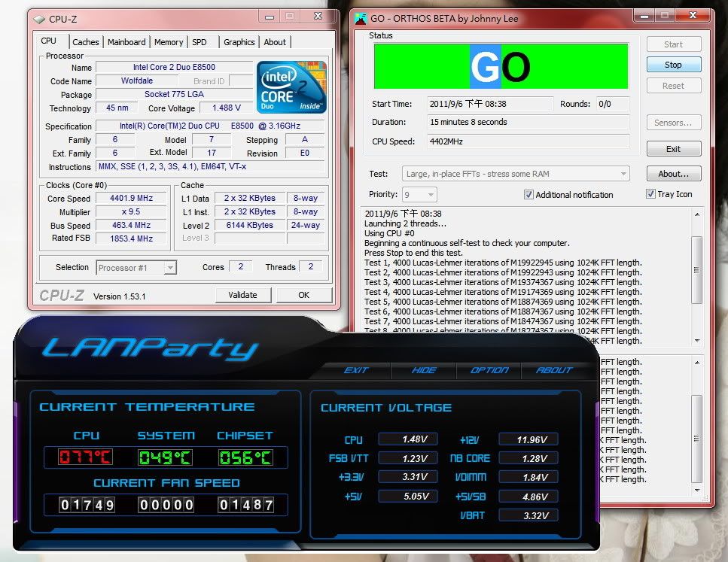The image size is (728, 562).
Task: Click the +12V voltage value 11.96V
Action: pos(528,439)
